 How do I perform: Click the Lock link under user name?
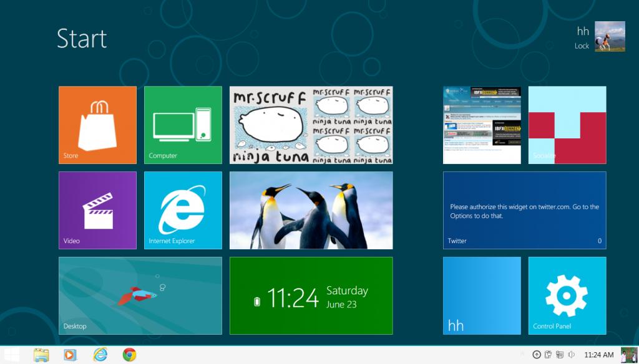[582, 46]
